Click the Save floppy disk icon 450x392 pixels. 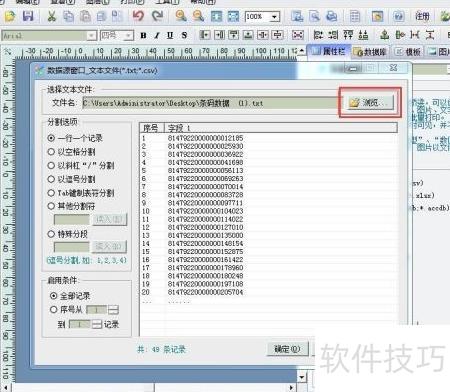(28, 16)
